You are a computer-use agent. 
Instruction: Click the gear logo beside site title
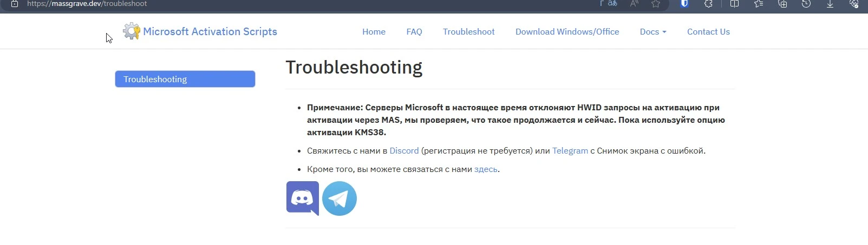[x=132, y=31]
